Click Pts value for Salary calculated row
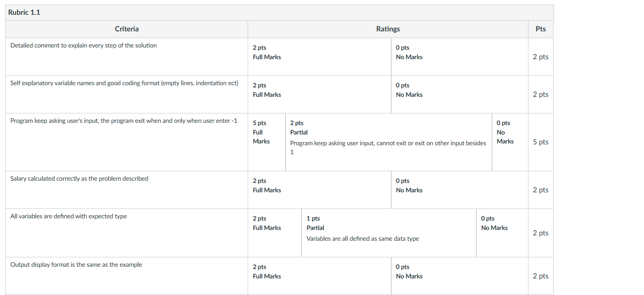This screenshot has width=644, height=295. (x=541, y=190)
